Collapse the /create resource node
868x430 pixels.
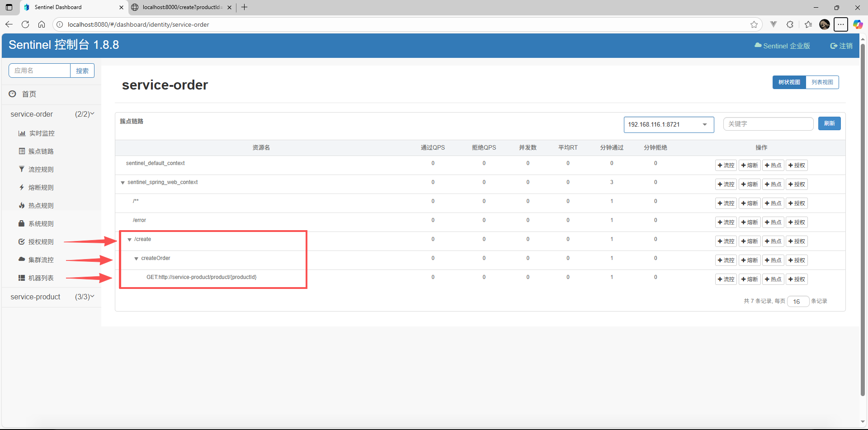click(130, 240)
